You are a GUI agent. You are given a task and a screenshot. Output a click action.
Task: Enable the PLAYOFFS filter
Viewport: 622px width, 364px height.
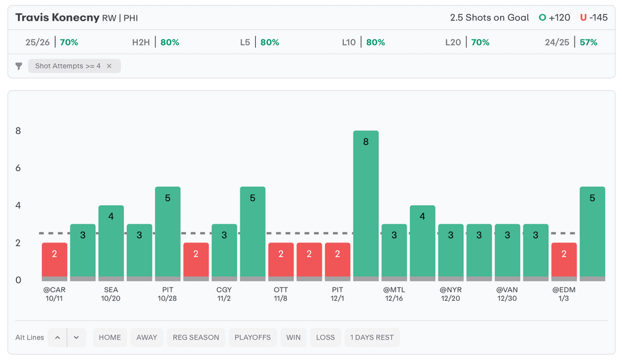point(253,337)
